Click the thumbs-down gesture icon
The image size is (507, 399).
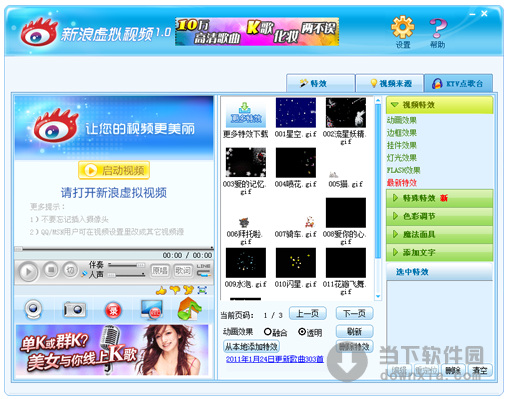point(175,290)
